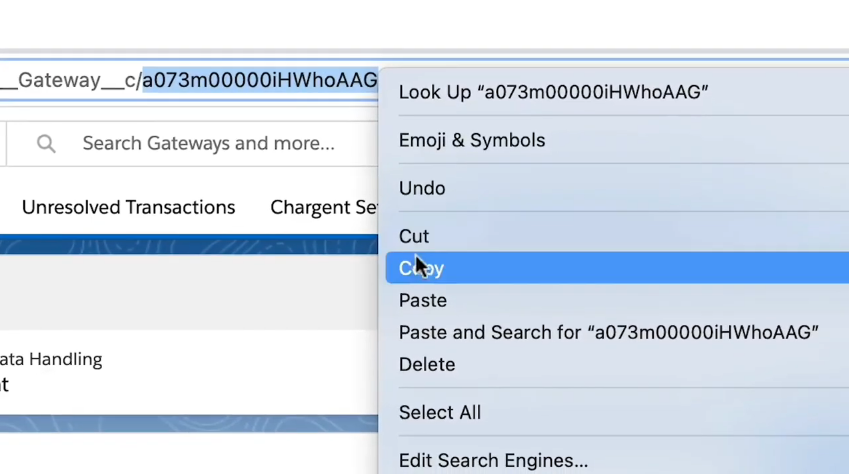Click the blue patterned banner below the tabs

tap(190, 245)
